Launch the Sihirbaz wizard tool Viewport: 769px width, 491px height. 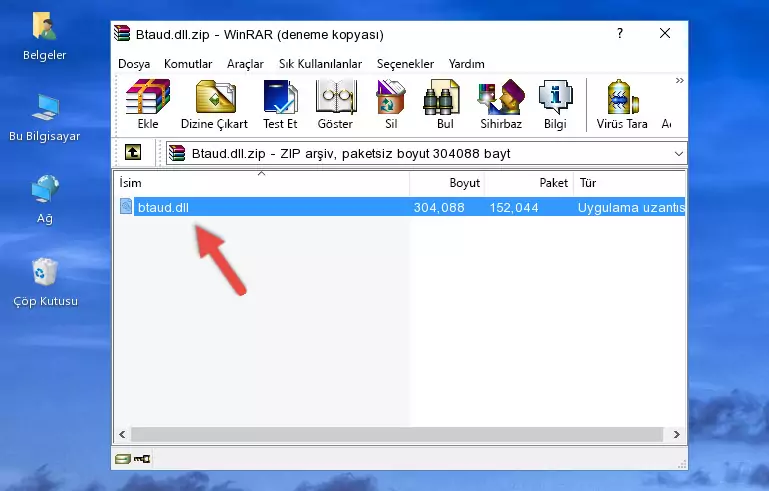pyautogui.click(x=501, y=104)
